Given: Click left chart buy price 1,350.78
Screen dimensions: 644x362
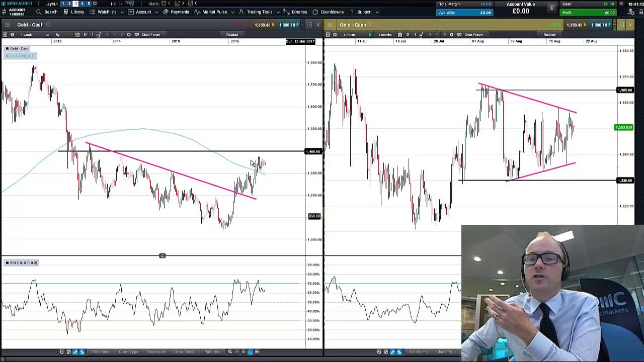Looking at the screenshot, I should [287, 25].
